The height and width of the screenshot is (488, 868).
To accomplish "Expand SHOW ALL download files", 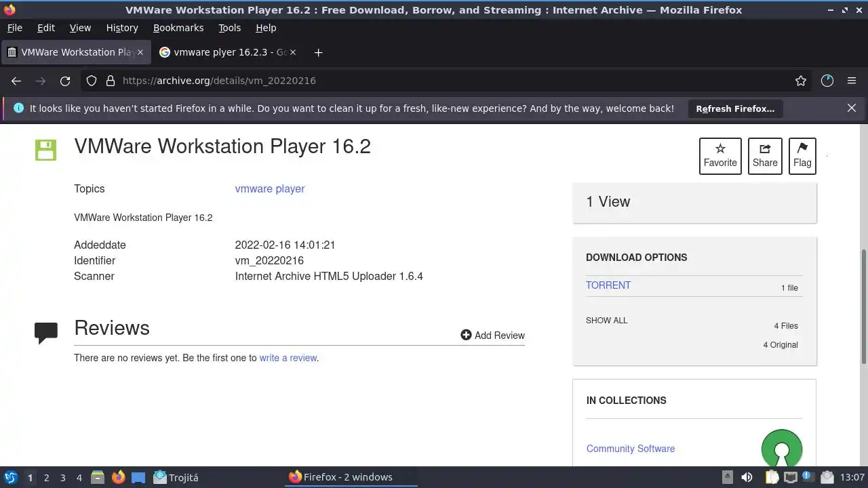I will coord(607,321).
